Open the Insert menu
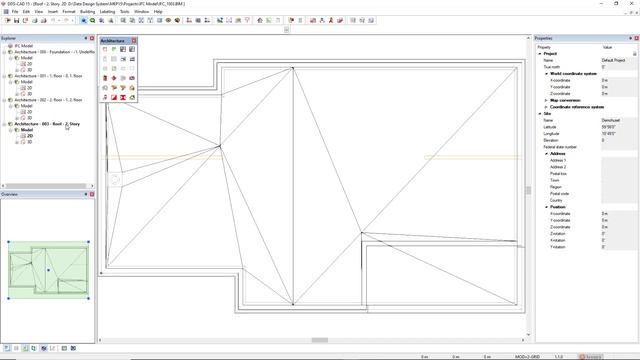Image resolution: width=640 pixels, height=360 pixels. pyautogui.click(x=53, y=12)
